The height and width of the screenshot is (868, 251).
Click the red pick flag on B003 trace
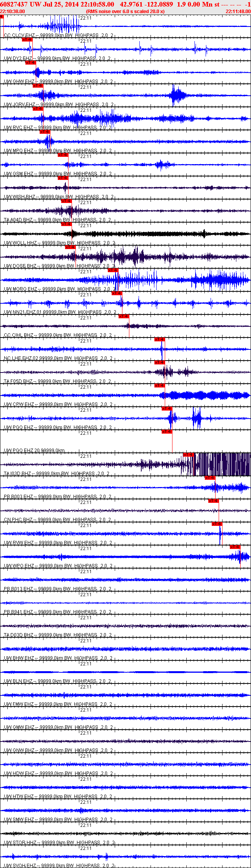(x=210, y=478)
